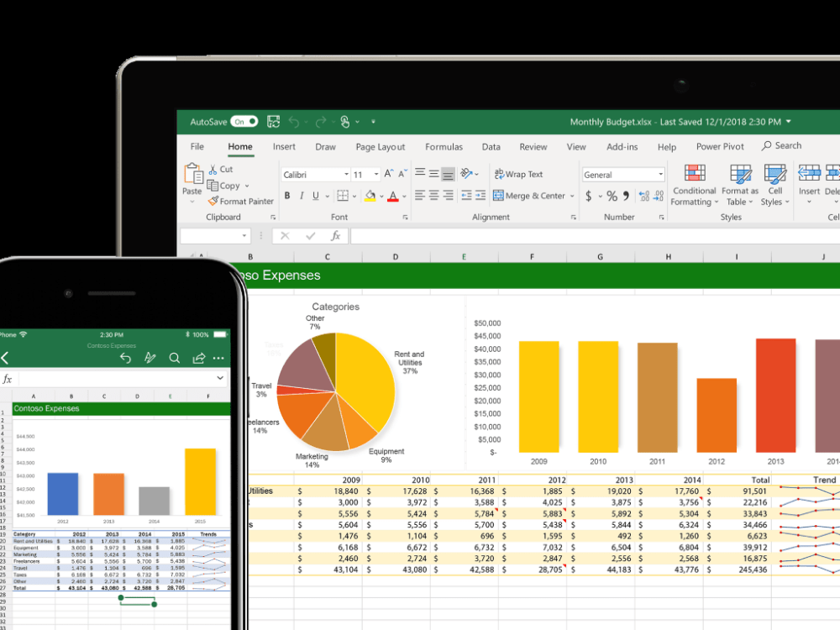Click the Save icon in the title bar
This screenshot has width=840, height=630.
pos(273,122)
